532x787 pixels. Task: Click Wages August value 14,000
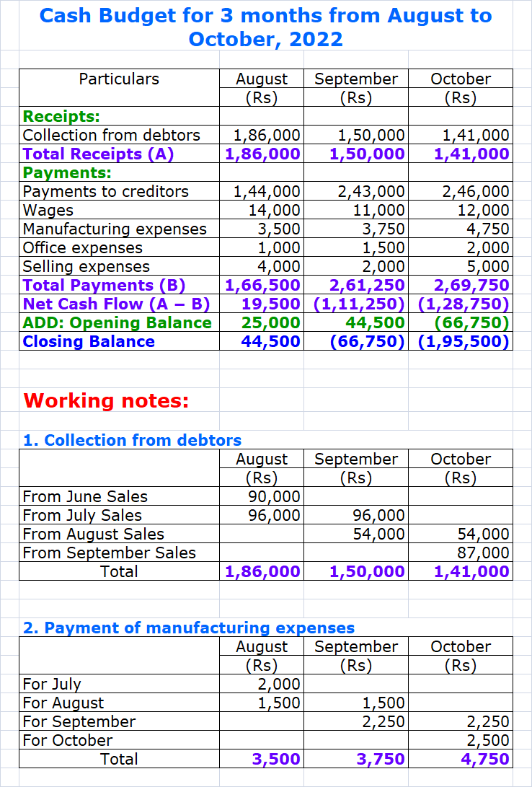[275, 211]
